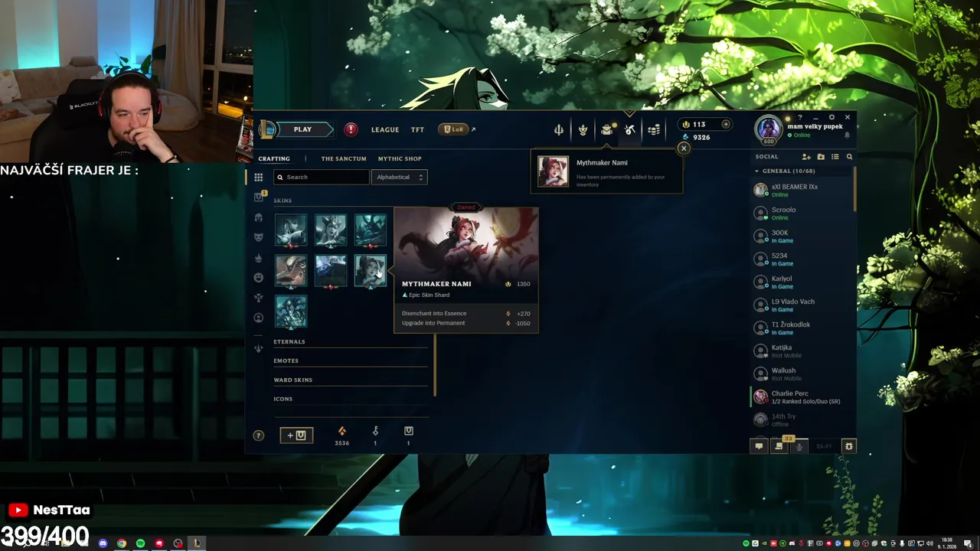Click the Social list view options icon
The width and height of the screenshot is (980, 551).
835,157
